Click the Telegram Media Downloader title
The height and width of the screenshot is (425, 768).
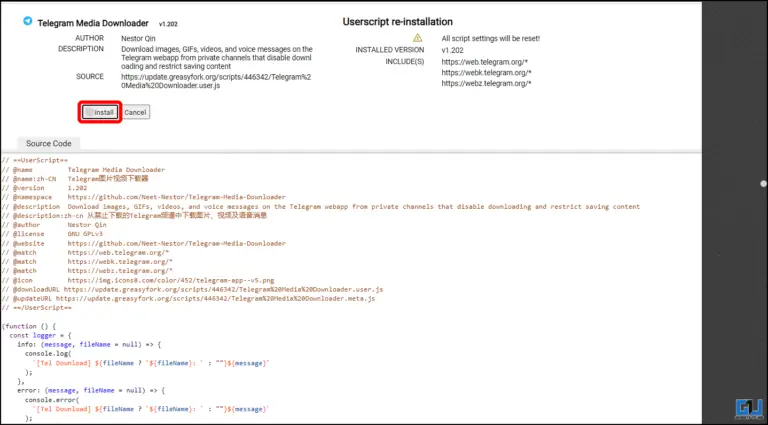click(x=93, y=20)
